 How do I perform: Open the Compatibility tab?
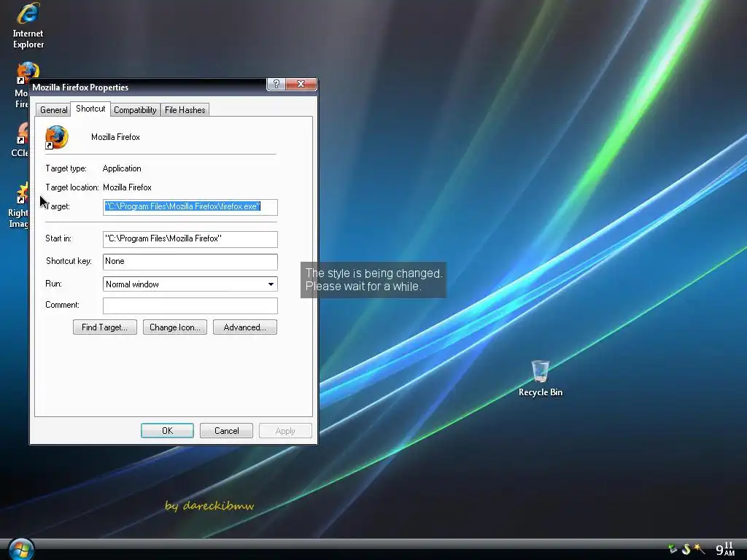[x=135, y=110]
